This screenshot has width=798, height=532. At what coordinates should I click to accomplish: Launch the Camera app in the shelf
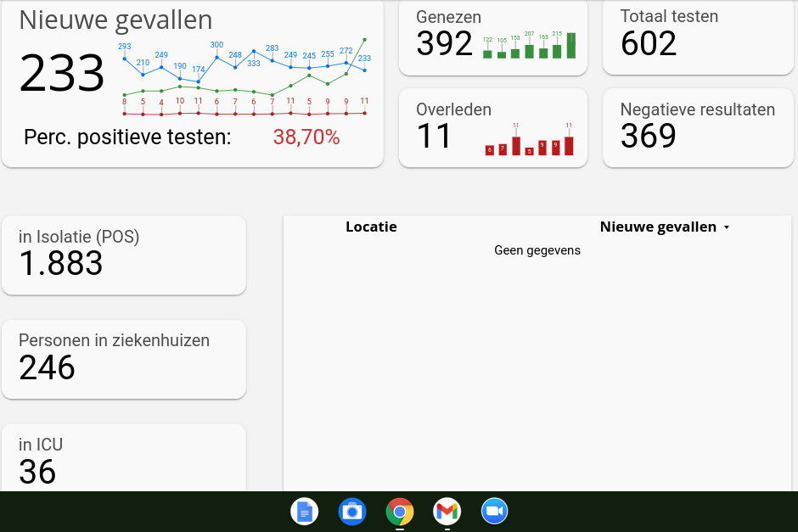coord(351,512)
